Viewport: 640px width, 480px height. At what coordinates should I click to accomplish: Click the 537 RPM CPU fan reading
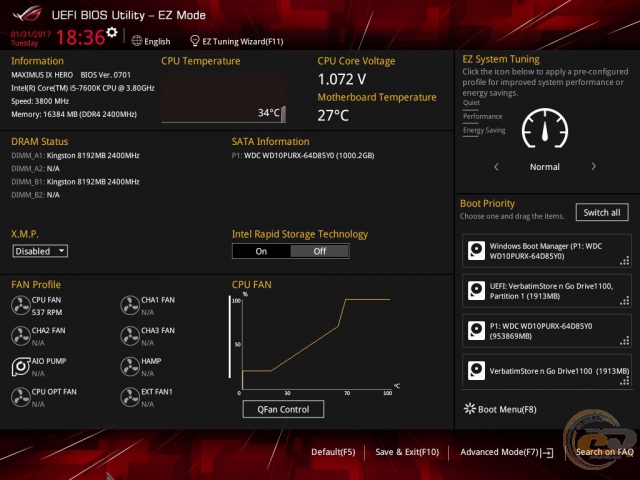point(47,312)
